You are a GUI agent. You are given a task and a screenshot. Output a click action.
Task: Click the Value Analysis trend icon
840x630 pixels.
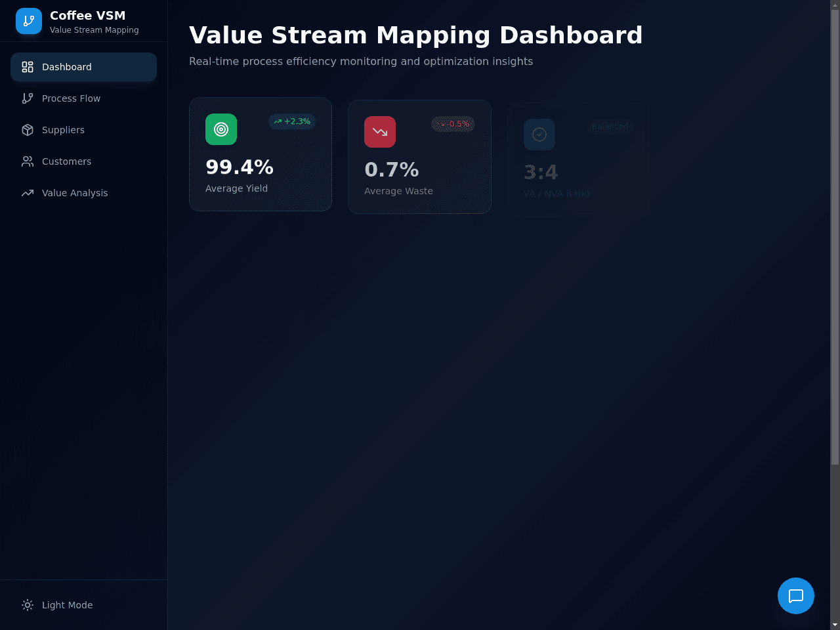pos(28,193)
